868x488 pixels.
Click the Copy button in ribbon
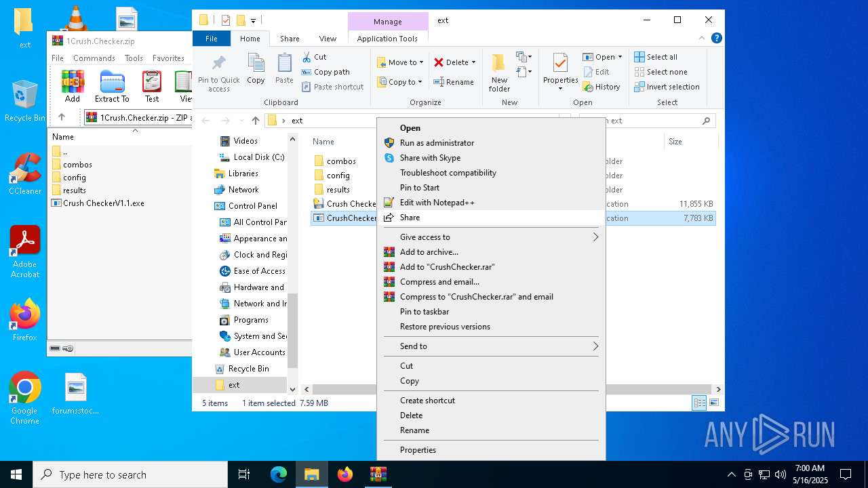tap(256, 69)
